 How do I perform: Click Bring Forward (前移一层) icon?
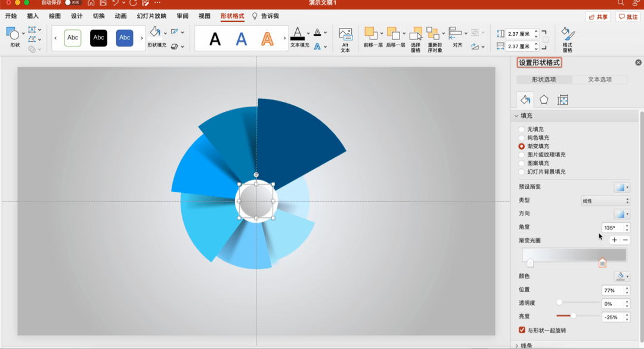(371, 33)
